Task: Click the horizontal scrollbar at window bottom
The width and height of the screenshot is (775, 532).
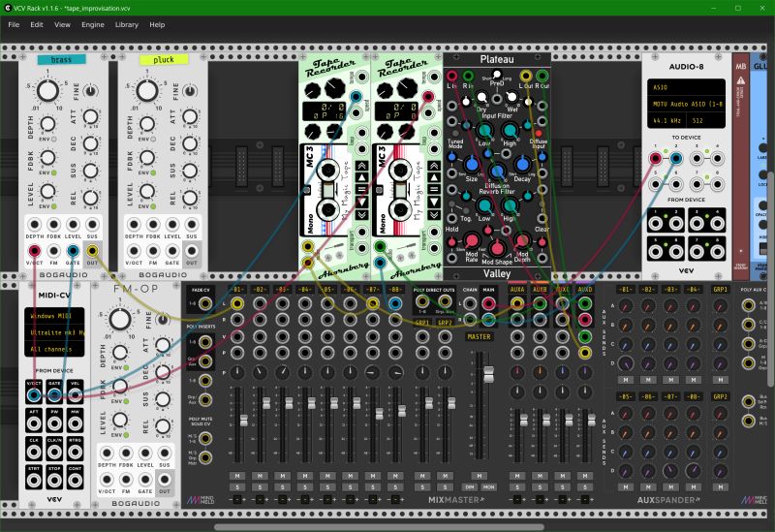Action: 379,527
